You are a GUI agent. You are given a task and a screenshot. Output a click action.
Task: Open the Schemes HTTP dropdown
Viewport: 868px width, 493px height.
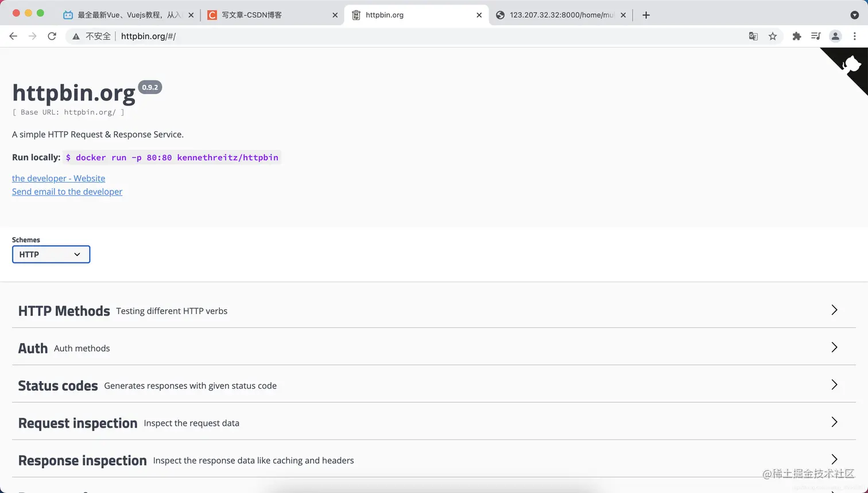(x=51, y=254)
